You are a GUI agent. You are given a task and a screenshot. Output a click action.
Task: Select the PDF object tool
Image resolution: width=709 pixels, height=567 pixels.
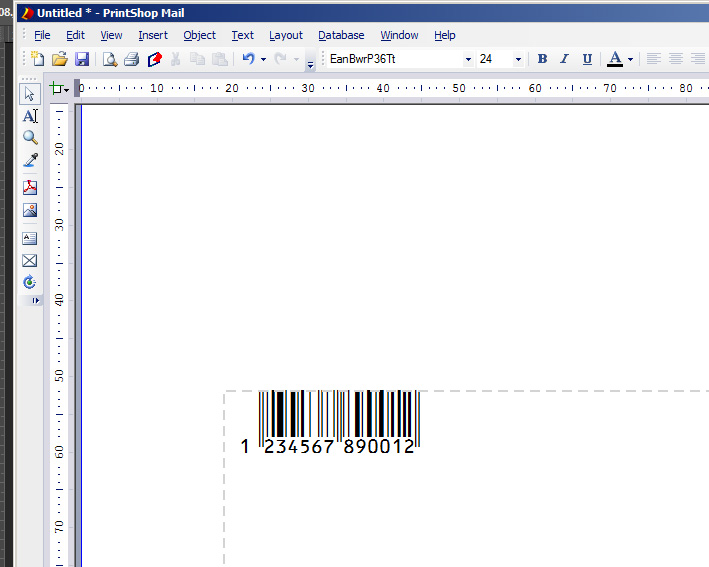coord(30,187)
